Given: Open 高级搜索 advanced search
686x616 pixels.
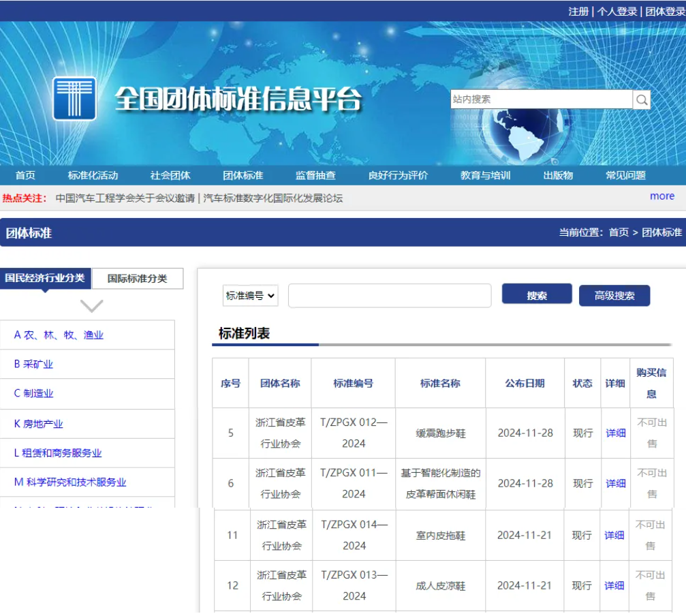Looking at the screenshot, I should tap(614, 296).
